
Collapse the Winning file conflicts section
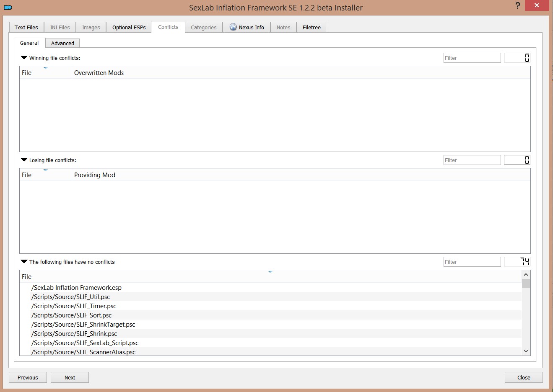[x=24, y=57]
